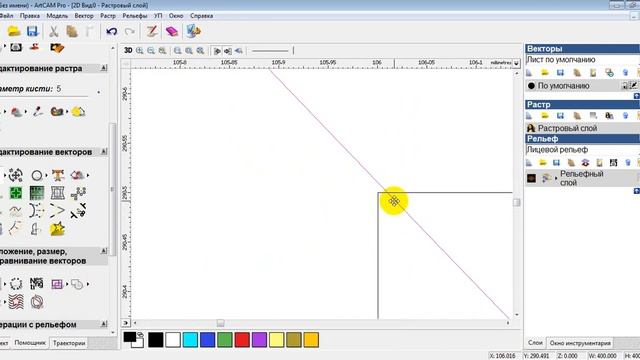Switch to 3D view button
Image resolution: width=640 pixels, height=360 pixels.
coord(128,51)
